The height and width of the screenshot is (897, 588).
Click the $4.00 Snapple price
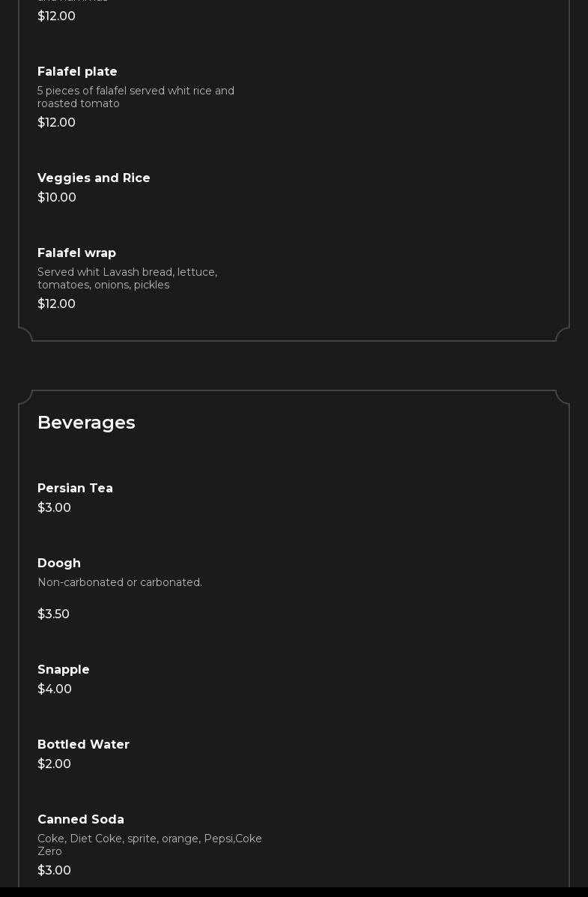[x=55, y=689]
